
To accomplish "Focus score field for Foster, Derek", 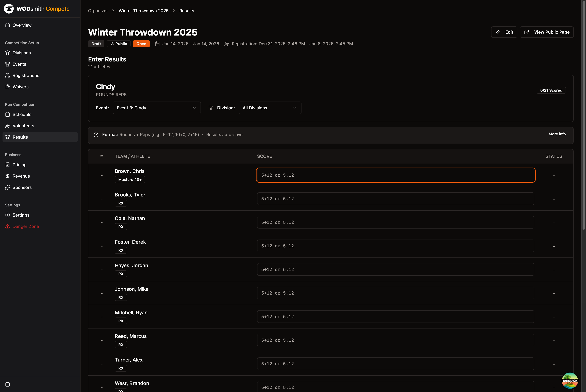I will pos(395,246).
